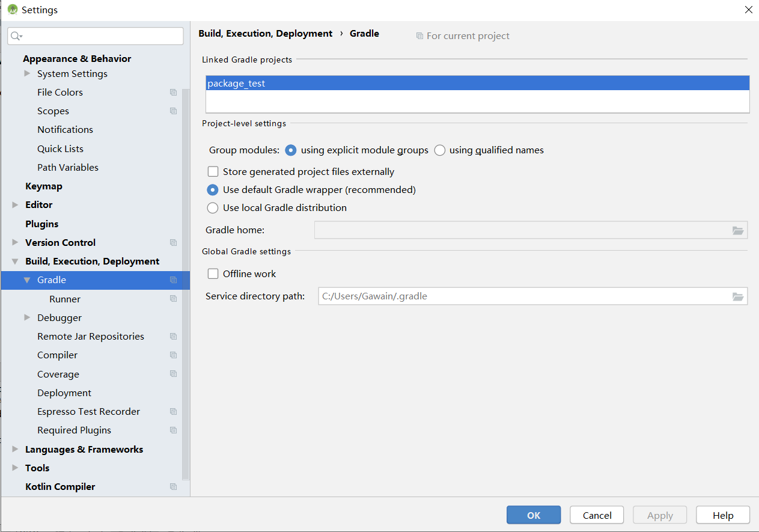The image size is (759, 532).
Task: Close the Settings dialog window
Action: pos(748,10)
